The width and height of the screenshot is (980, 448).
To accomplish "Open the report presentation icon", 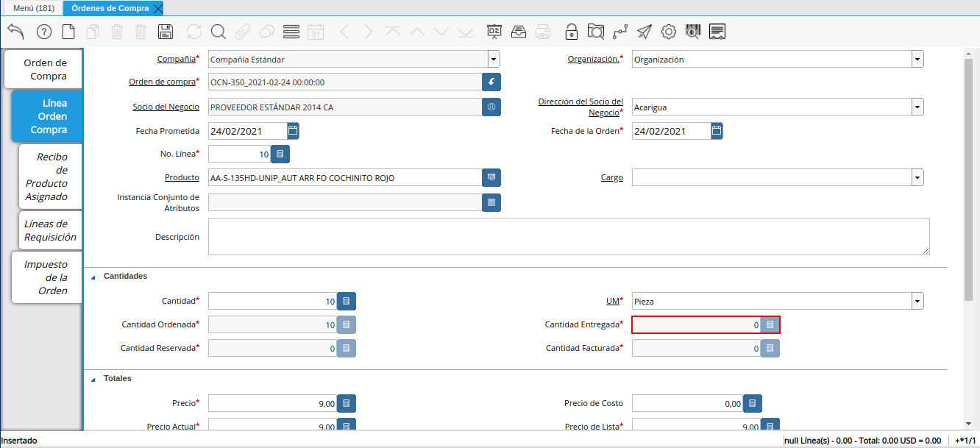I will pyautogui.click(x=494, y=32).
